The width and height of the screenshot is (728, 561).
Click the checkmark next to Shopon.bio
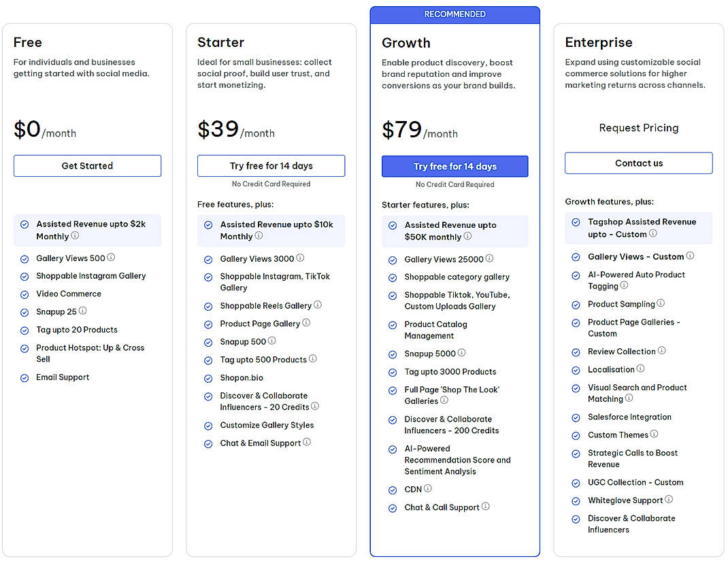point(208,377)
